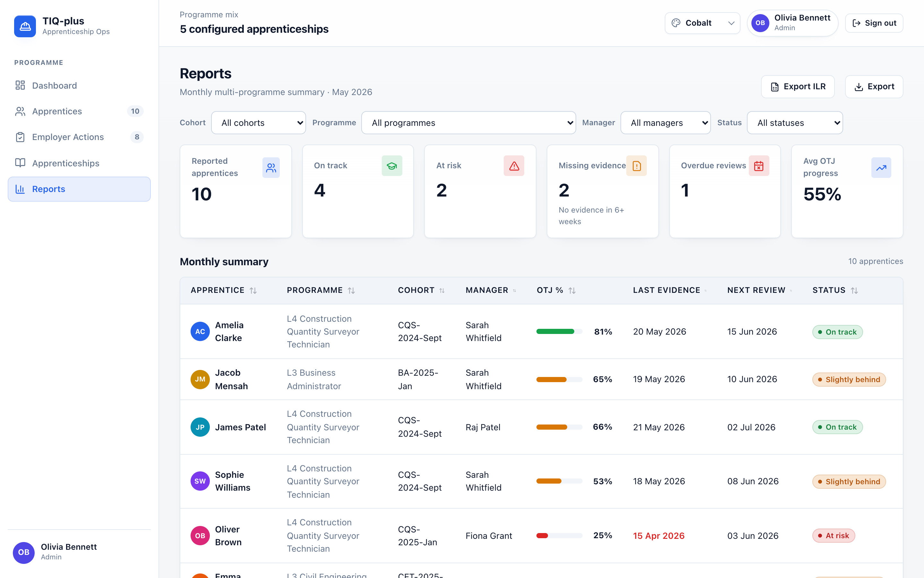Open the Apprenticeships section
The width and height of the screenshot is (924, 578).
tap(79, 163)
